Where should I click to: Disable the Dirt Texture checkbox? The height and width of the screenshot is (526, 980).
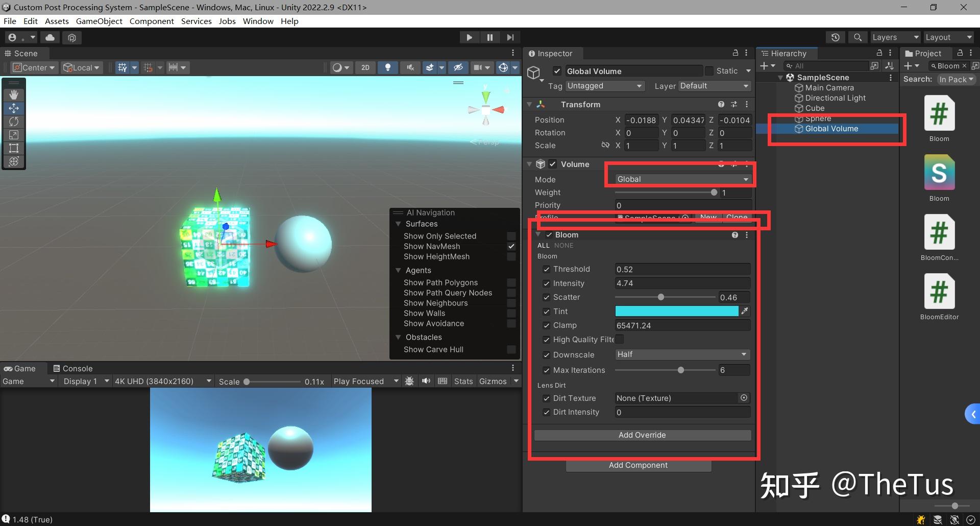[546, 398]
